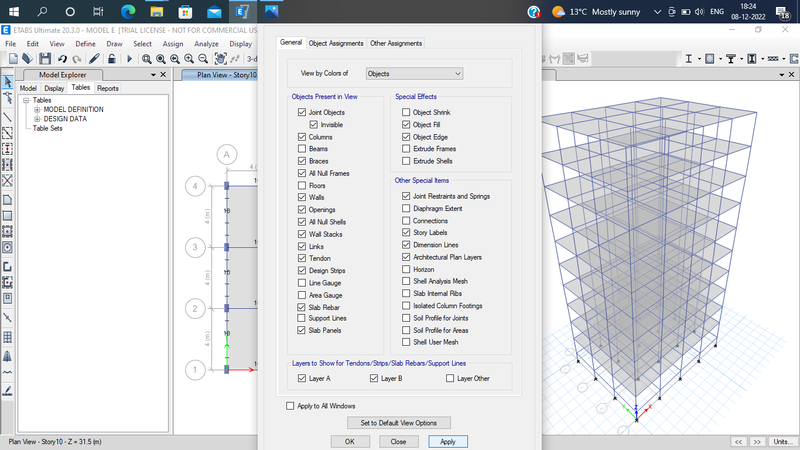The width and height of the screenshot is (800, 450).
Task: Open the Mail app from taskbar
Action: coord(214,11)
